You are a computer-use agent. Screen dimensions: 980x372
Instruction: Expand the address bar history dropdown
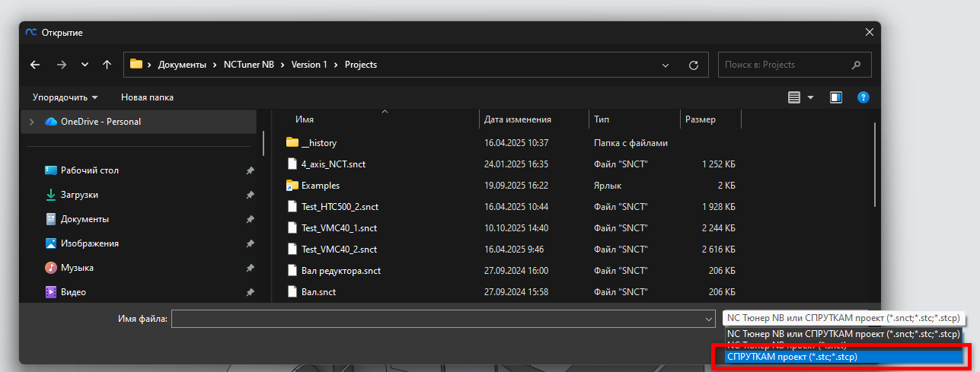click(x=666, y=65)
